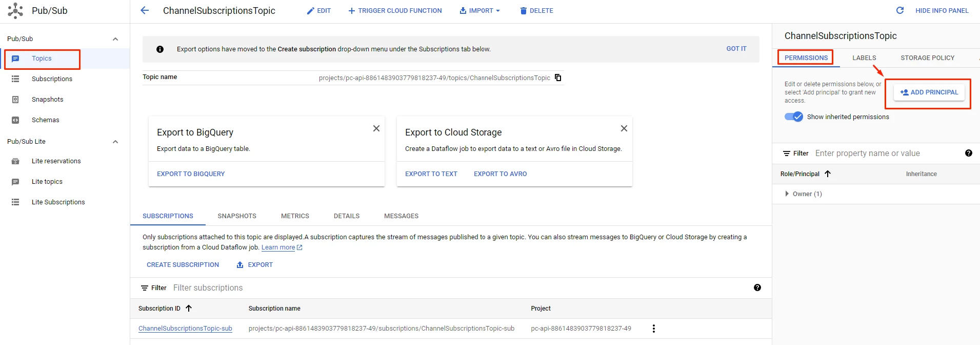Click the Add Principal button
This screenshot has width=980, height=345.
point(929,92)
